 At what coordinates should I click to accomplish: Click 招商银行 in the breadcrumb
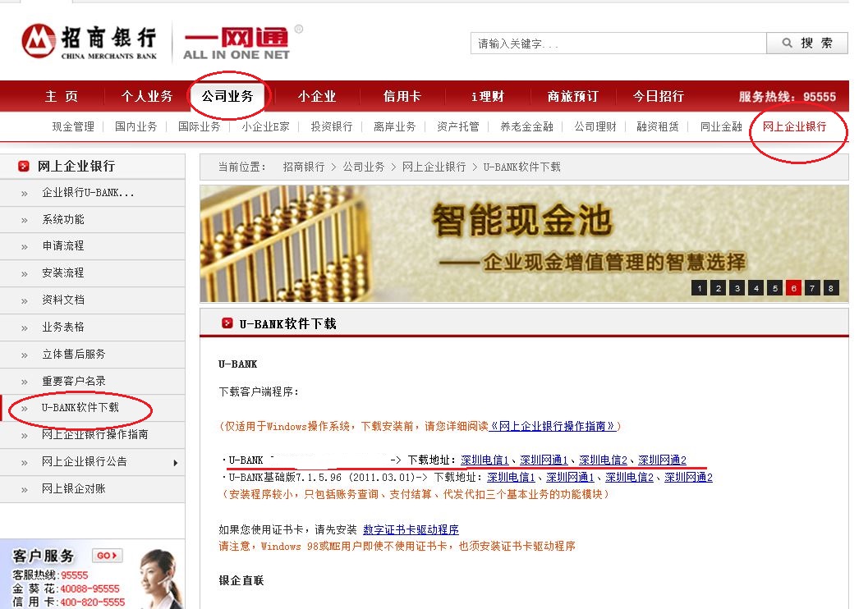tap(303, 167)
